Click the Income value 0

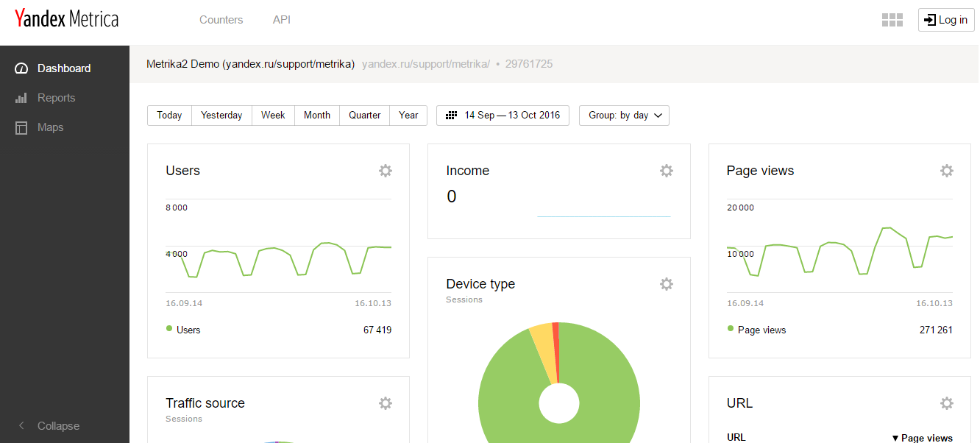[452, 196]
